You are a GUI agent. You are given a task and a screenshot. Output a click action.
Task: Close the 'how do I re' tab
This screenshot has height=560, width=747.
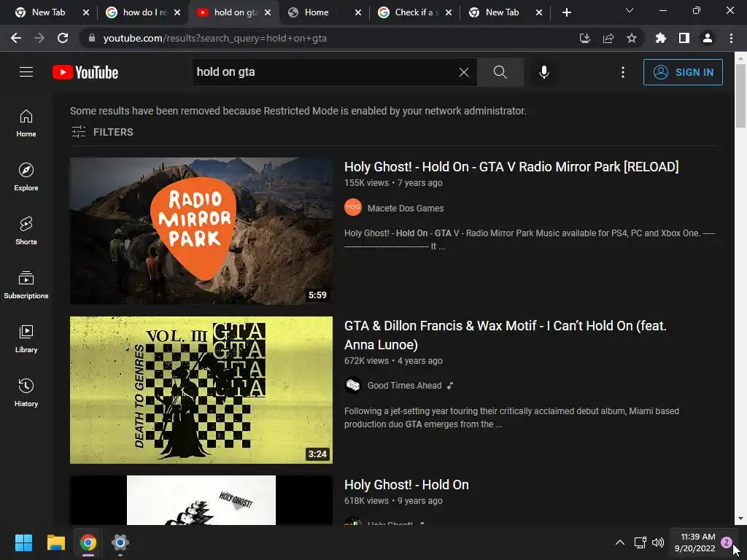coord(177,12)
